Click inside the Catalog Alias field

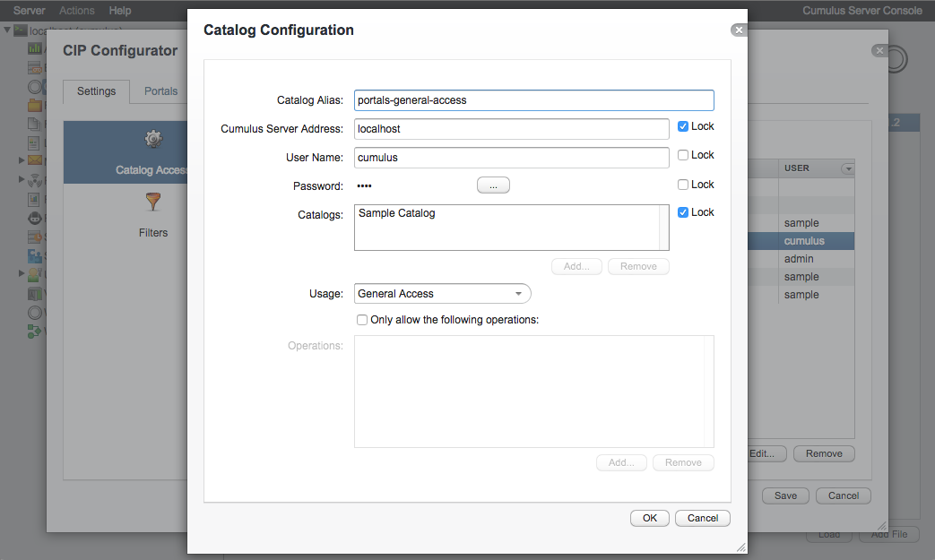coord(532,99)
